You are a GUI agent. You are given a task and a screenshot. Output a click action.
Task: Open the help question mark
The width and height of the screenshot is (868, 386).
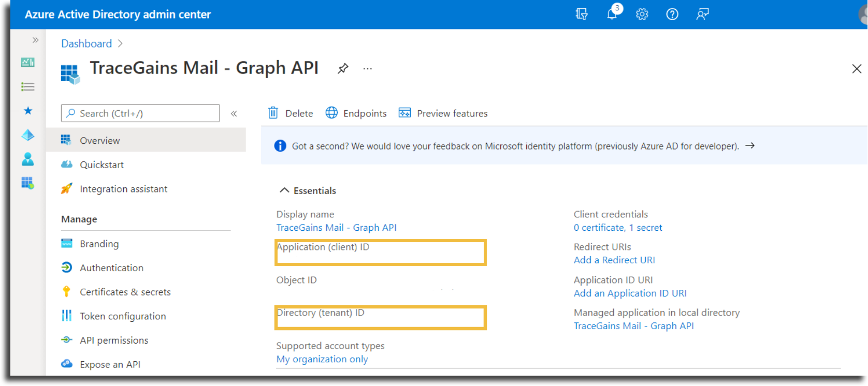672,14
